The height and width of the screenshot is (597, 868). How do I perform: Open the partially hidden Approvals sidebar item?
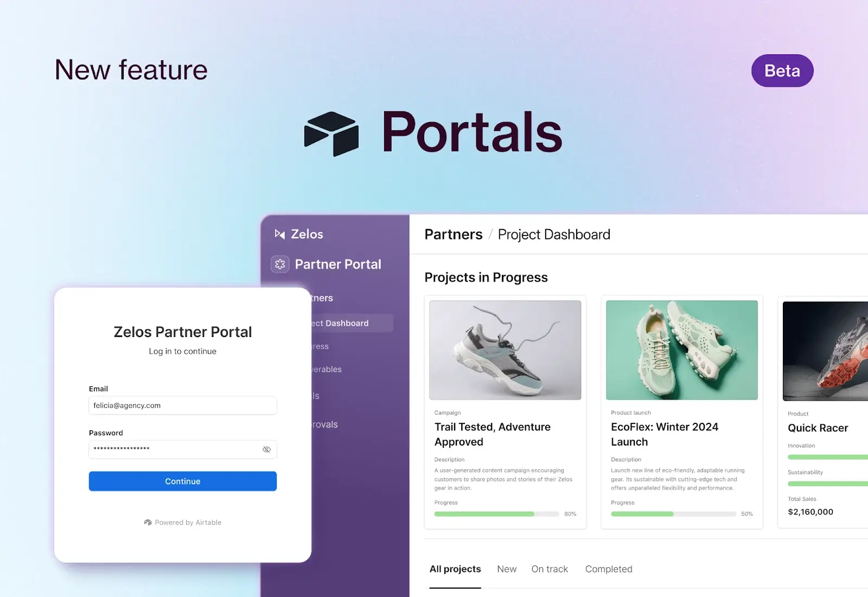pyautogui.click(x=325, y=424)
